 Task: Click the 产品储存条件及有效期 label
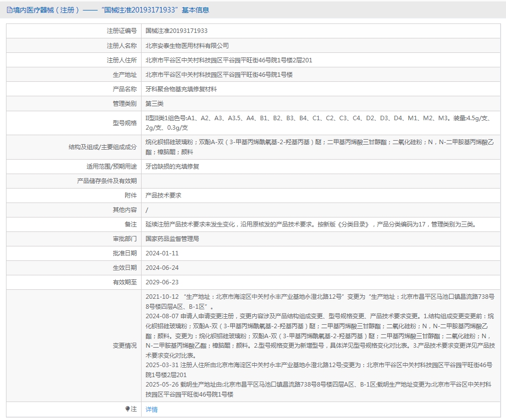point(107,181)
